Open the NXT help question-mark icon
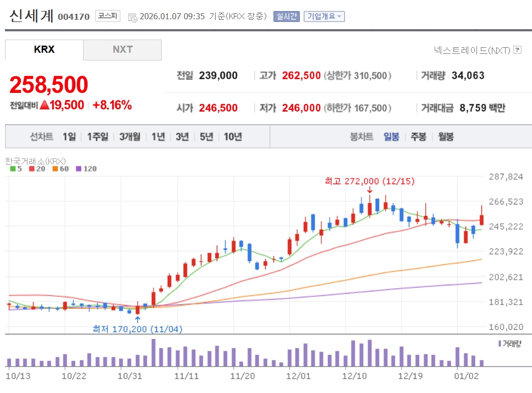532x393 pixels. 517,50
